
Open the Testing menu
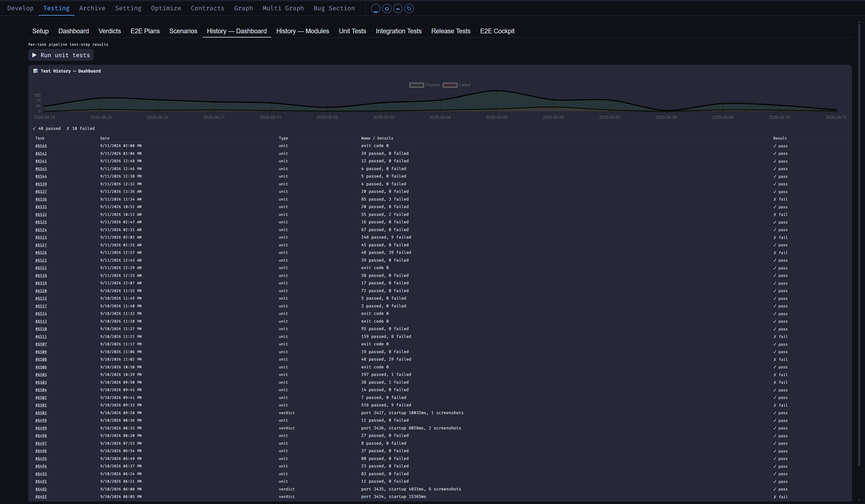pos(56,8)
